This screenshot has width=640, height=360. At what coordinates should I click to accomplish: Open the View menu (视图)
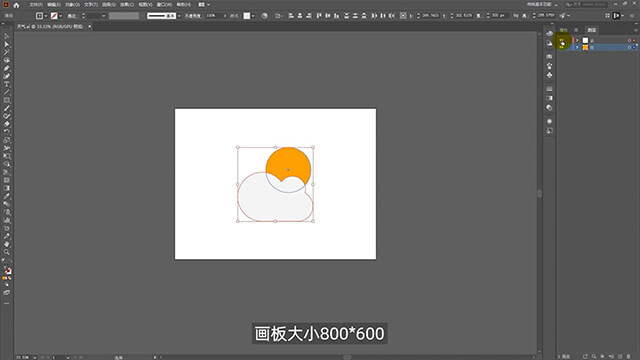pyautogui.click(x=145, y=4)
